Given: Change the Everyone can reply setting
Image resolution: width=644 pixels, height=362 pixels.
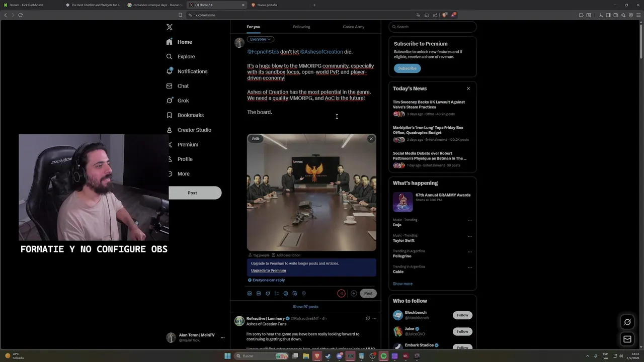Looking at the screenshot, I should coord(266,280).
